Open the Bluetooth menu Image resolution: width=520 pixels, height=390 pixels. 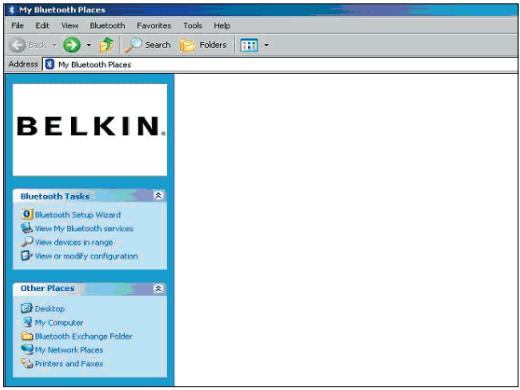tap(107, 26)
